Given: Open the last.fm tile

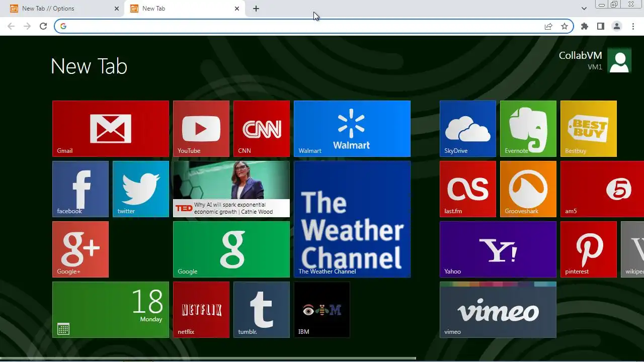Looking at the screenshot, I should click(x=468, y=189).
